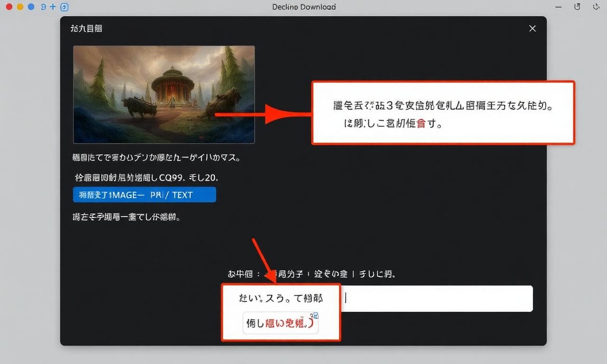Click the small badge icon on the popup button
The image size is (607, 364).
click(314, 316)
